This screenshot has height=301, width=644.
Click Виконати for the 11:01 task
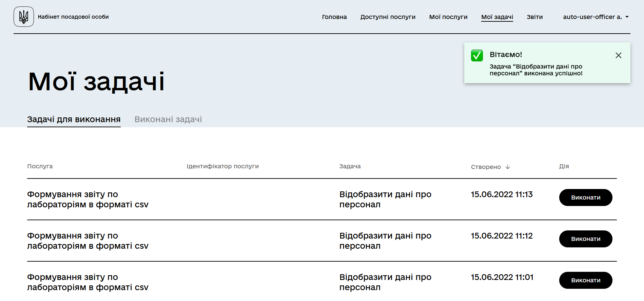coord(586,280)
